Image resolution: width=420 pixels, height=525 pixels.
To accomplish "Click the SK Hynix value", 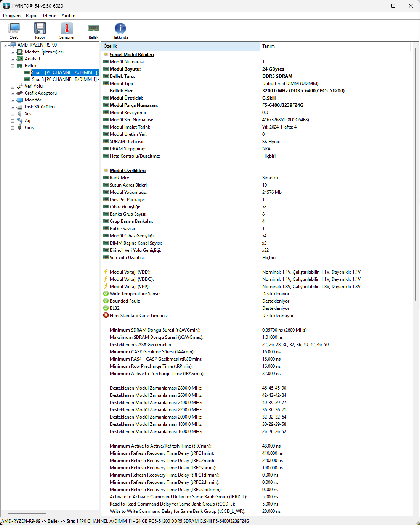I will 271,142.
